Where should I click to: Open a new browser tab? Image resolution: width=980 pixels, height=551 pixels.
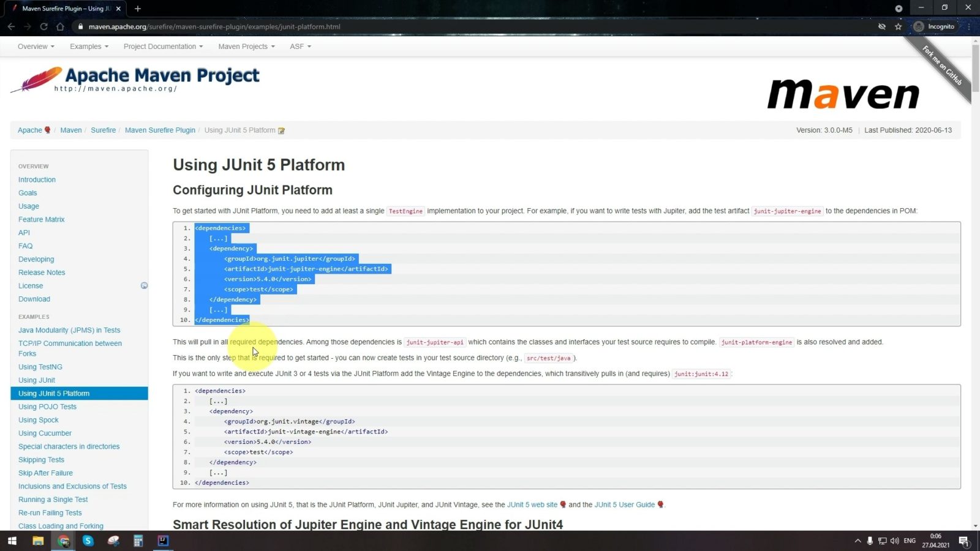tap(138, 9)
